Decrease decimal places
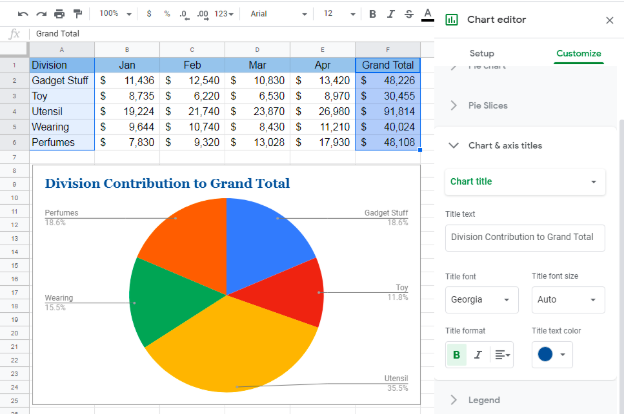This screenshot has width=629, height=418. tap(184, 14)
